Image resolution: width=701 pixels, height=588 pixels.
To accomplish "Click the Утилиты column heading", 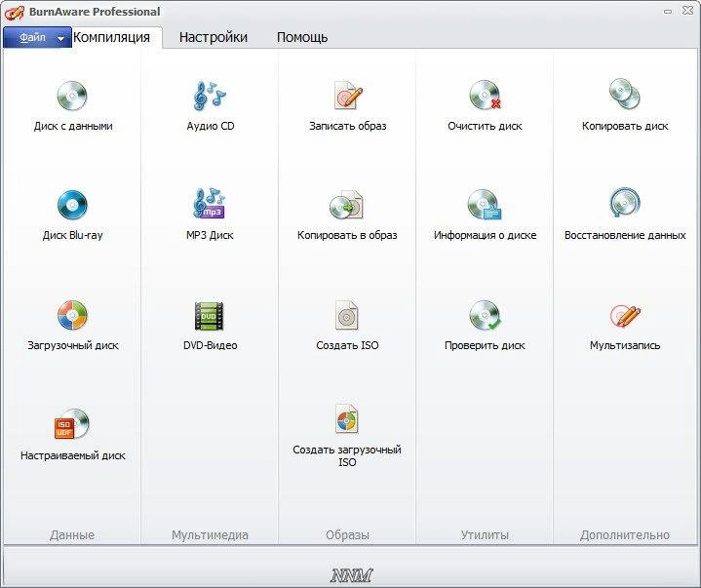I will [x=485, y=534].
